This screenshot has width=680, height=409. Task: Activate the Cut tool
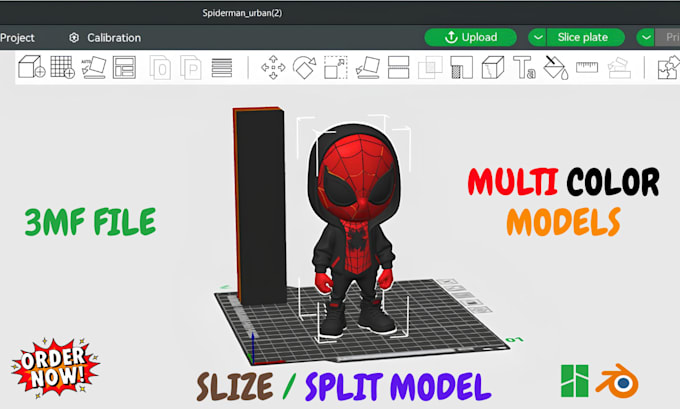pyautogui.click(x=399, y=67)
